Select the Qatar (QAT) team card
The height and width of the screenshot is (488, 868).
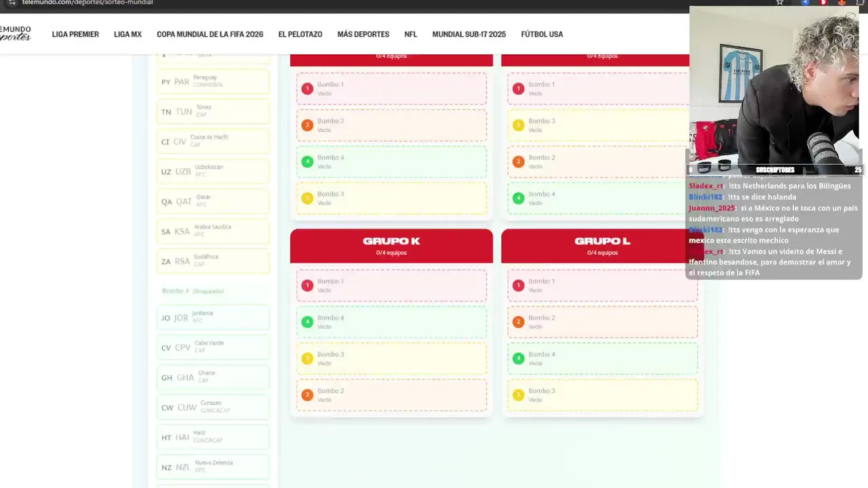pos(213,201)
